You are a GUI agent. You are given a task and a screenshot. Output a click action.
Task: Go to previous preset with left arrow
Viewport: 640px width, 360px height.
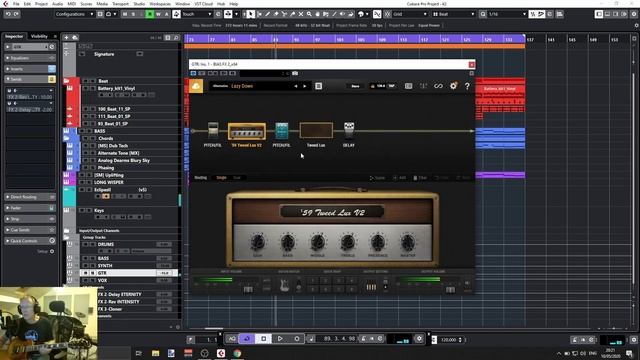pos(296,86)
